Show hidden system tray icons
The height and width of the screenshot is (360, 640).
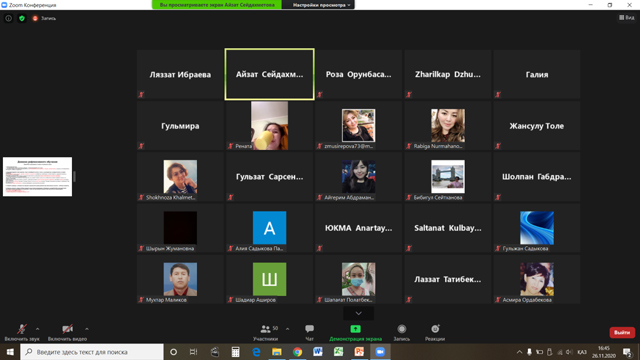[519, 352]
